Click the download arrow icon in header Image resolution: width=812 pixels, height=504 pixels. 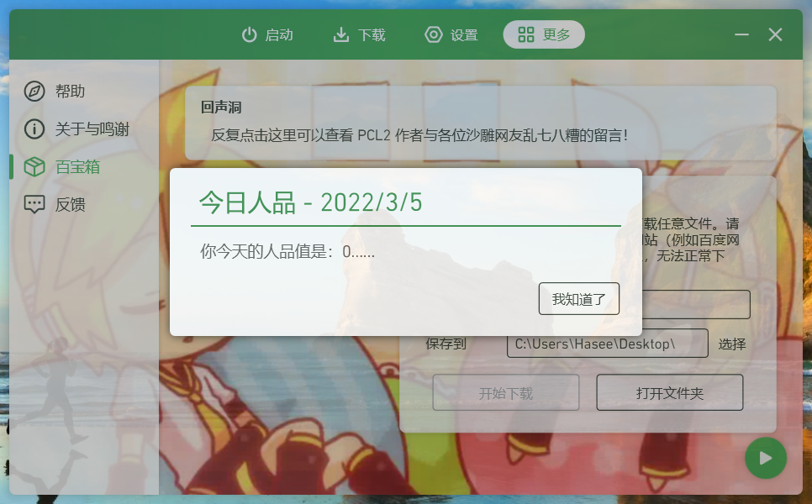(340, 34)
